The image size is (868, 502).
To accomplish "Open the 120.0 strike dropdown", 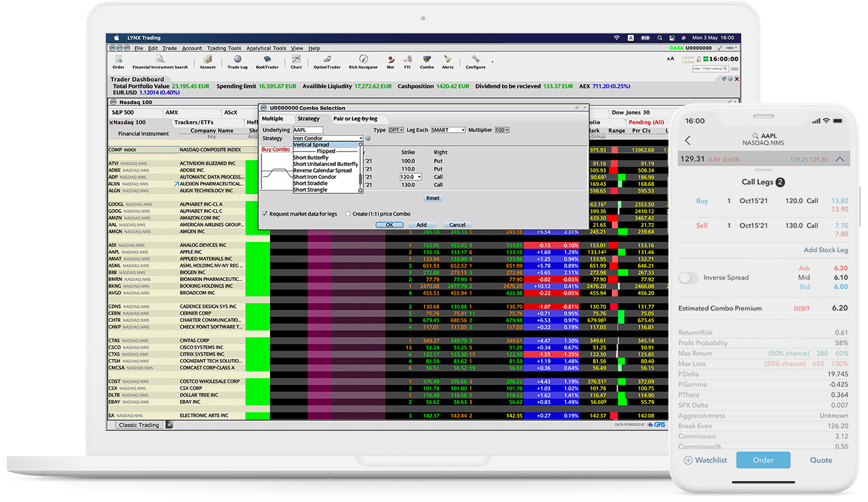I will (410, 177).
